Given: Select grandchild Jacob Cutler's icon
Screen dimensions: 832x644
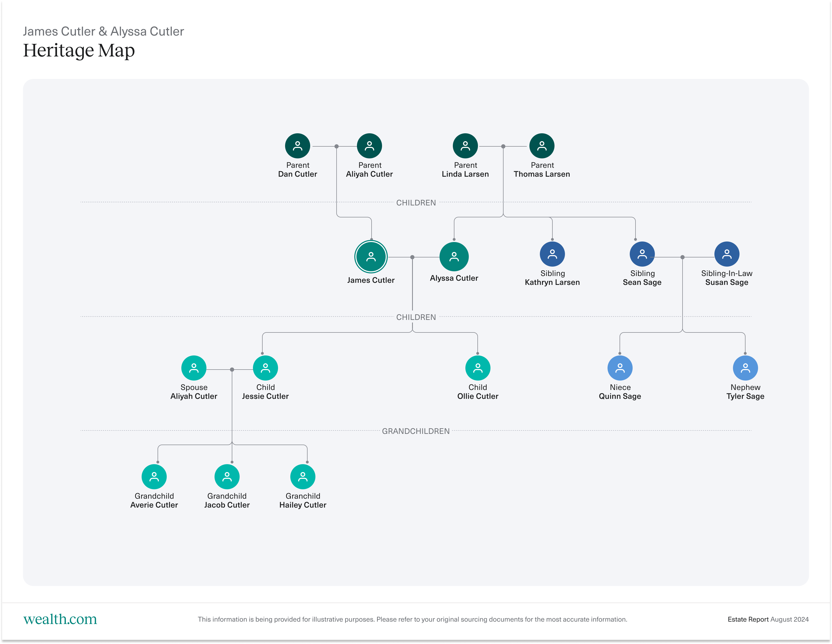Looking at the screenshot, I should [227, 476].
